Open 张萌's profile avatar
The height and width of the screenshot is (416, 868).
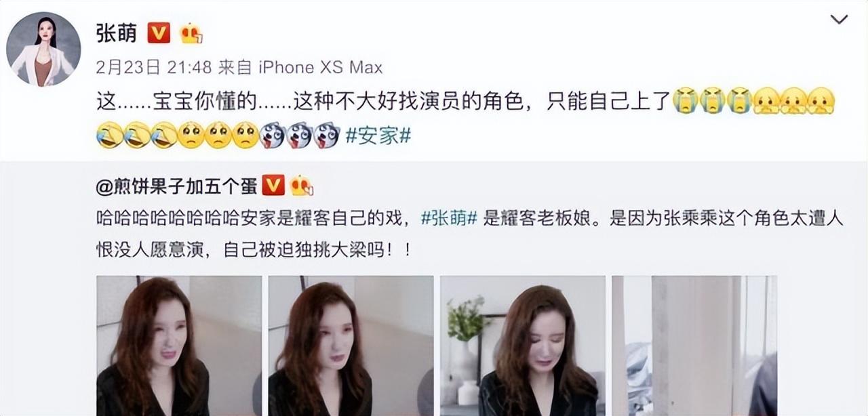43,49
